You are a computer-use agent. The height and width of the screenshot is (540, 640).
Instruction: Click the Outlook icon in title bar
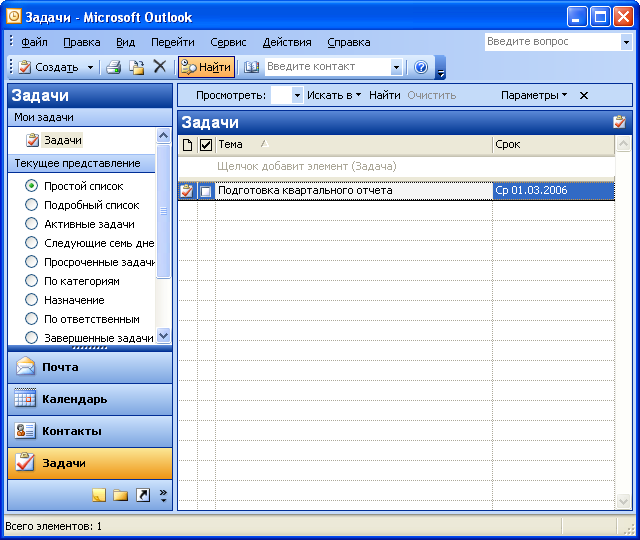coord(13,17)
